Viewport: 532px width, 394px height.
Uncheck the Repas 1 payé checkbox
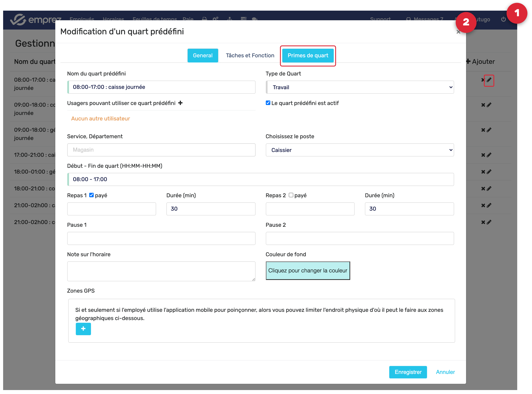(91, 195)
